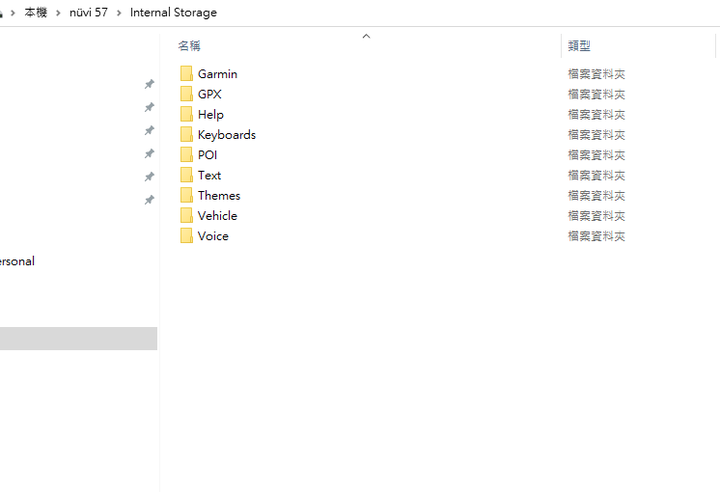720x492 pixels.
Task: Click the Voice folder name
Action: (213, 236)
